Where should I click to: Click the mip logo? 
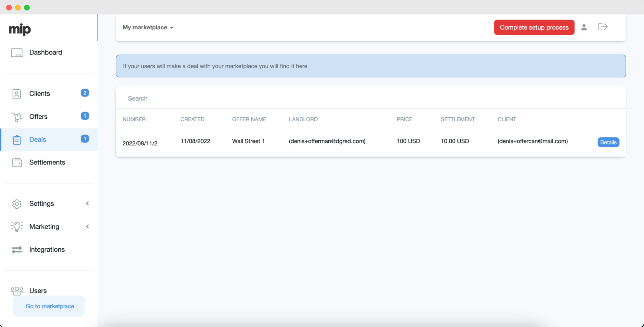click(x=20, y=29)
